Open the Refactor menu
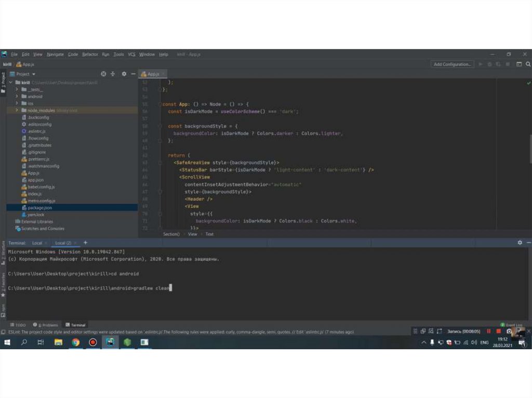The width and height of the screenshot is (532, 398). pyautogui.click(x=90, y=54)
